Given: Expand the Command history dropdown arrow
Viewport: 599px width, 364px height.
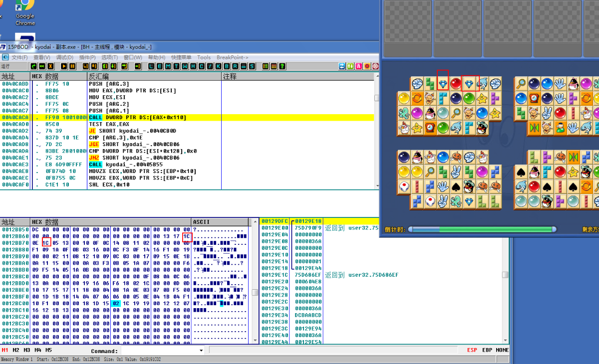Looking at the screenshot, I should coord(201,351).
